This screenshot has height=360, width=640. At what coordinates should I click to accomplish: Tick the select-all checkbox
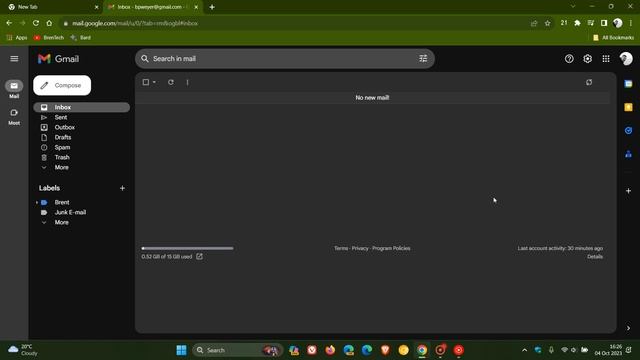[x=146, y=82]
